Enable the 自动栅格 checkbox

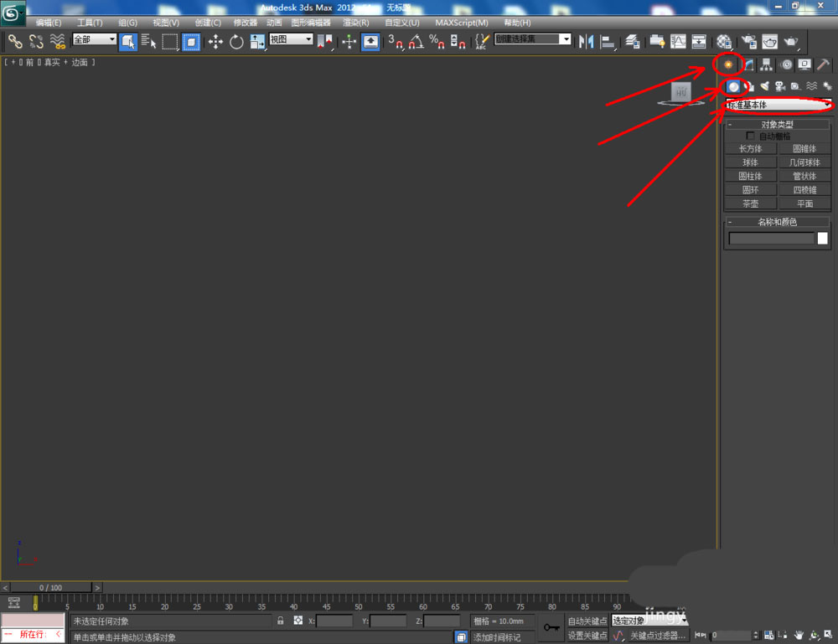click(750, 136)
